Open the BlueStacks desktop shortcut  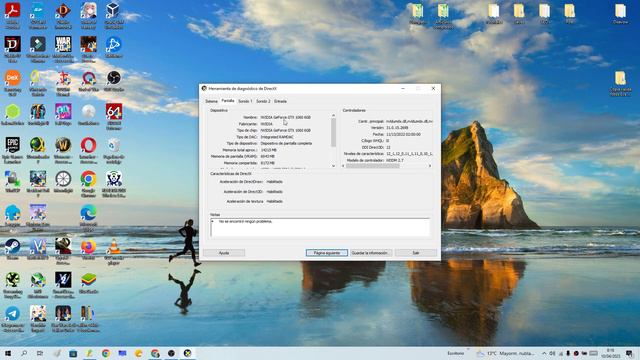click(x=88, y=280)
